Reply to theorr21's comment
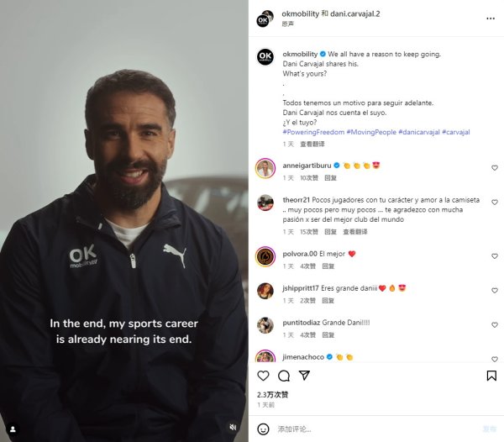Viewport: 504px width, 442px height. [x=330, y=232]
